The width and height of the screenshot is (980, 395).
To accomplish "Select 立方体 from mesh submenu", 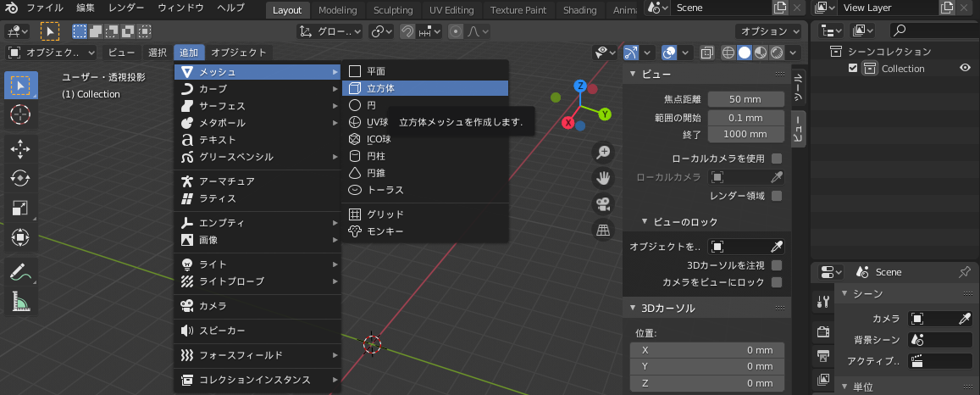I will [x=425, y=89].
